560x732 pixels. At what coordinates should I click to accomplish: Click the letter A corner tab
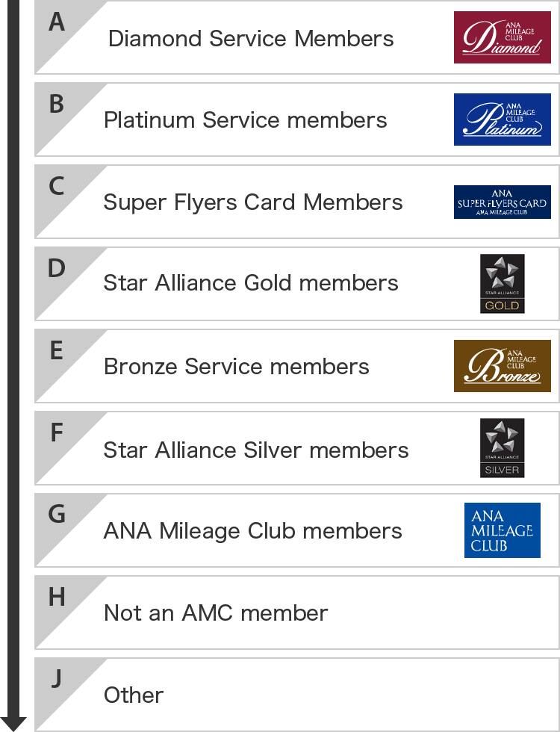click(x=57, y=22)
